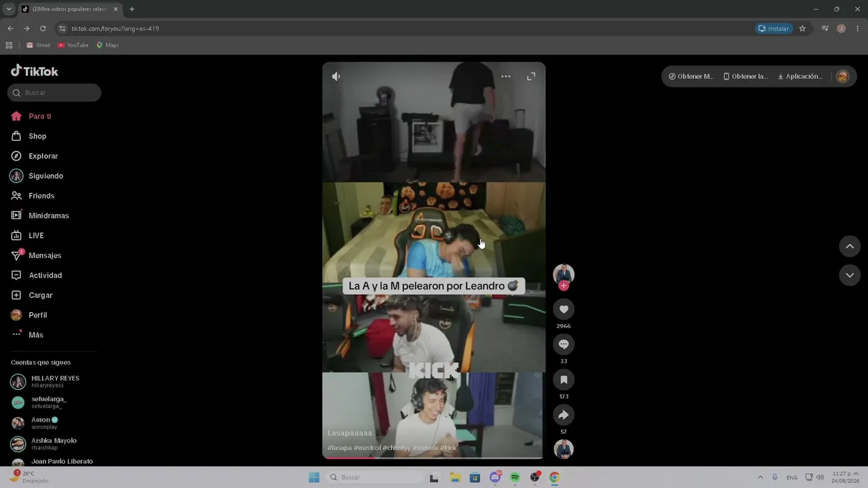Go back to the previous page
Screen dimensions: 868x488
pos(10,28)
